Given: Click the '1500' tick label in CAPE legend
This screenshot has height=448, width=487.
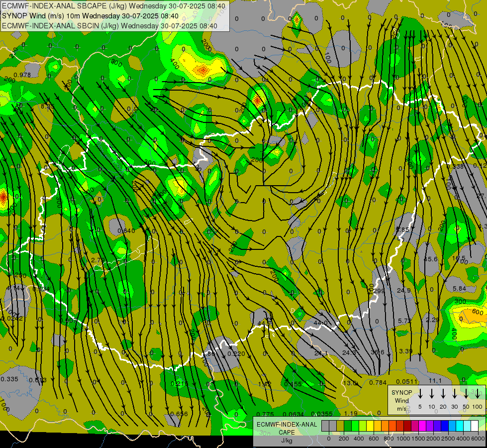Looking at the screenshot, I should pyautogui.click(x=418, y=439).
